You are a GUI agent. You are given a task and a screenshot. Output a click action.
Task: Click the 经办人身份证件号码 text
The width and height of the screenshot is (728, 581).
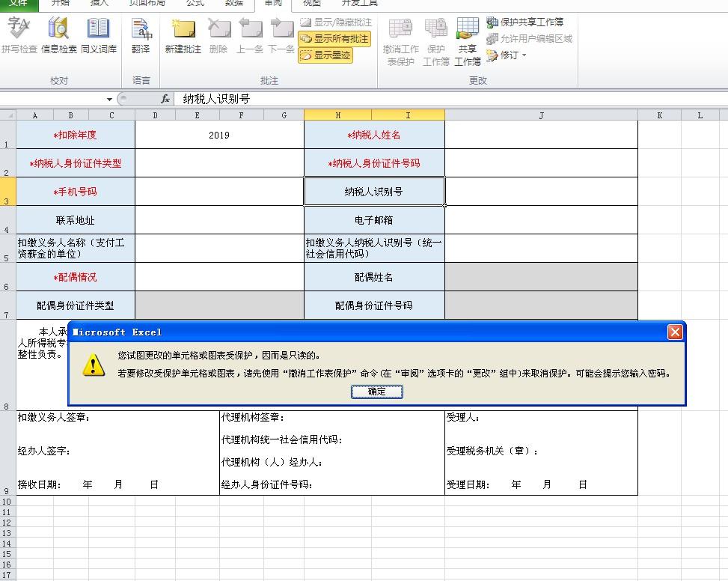point(266,484)
